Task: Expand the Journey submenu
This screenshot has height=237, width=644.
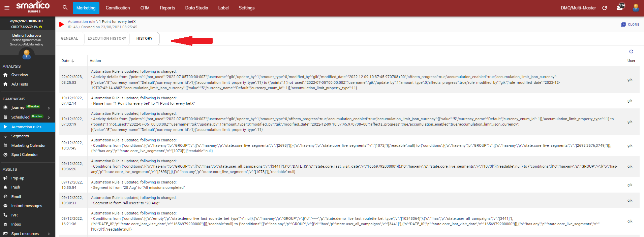Action: pyautogui.click(x=49, y=108)
